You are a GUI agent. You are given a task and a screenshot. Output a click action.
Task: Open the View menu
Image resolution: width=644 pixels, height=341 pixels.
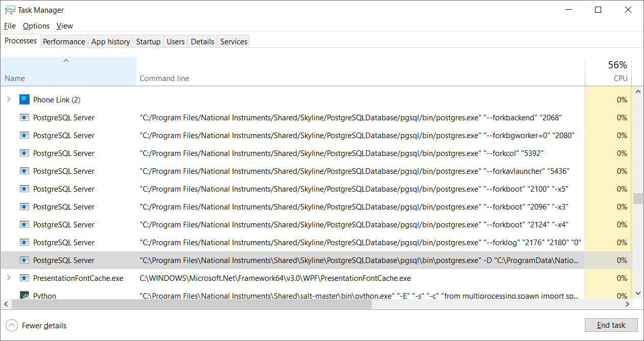[x=65, y=26]
